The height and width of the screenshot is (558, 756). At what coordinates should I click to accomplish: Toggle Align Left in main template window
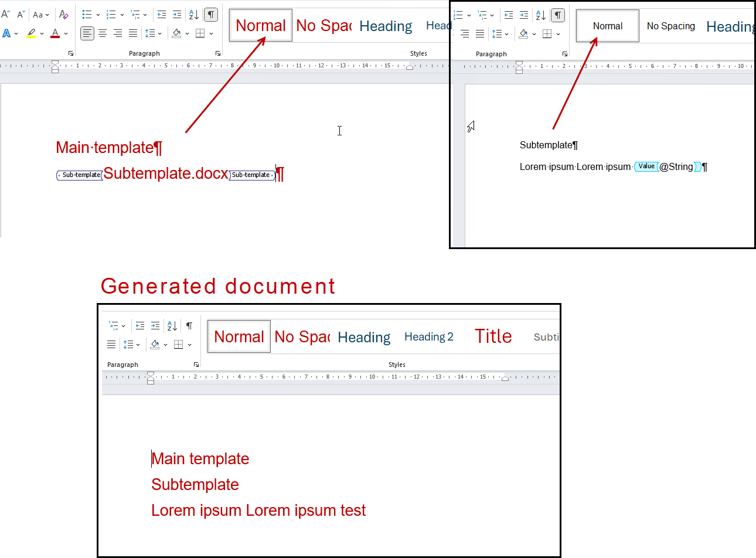point(87,33)
